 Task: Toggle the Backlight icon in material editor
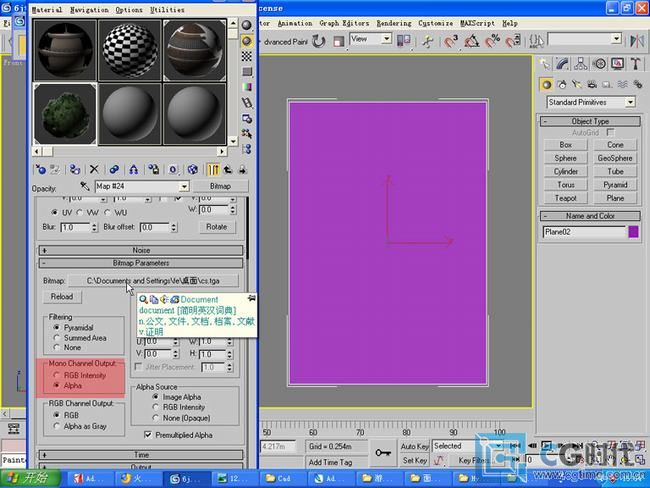click(247, 41)
